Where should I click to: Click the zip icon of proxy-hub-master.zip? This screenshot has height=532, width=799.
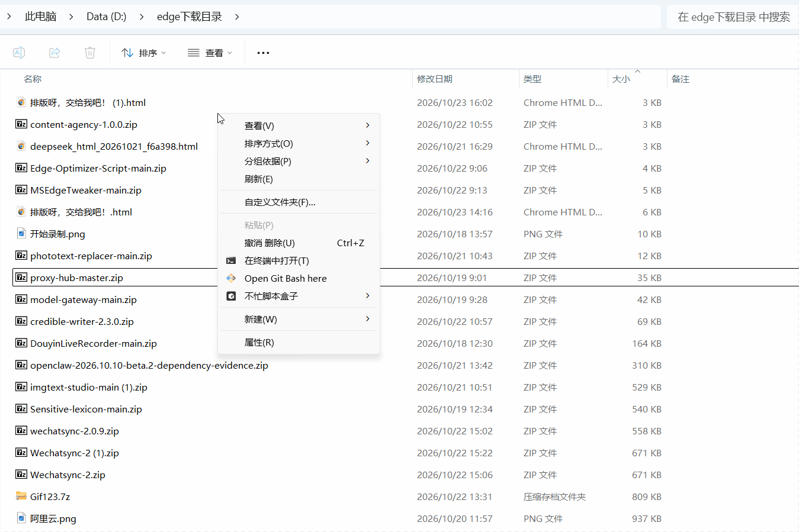pyautogui.click(x=21, y=278)
